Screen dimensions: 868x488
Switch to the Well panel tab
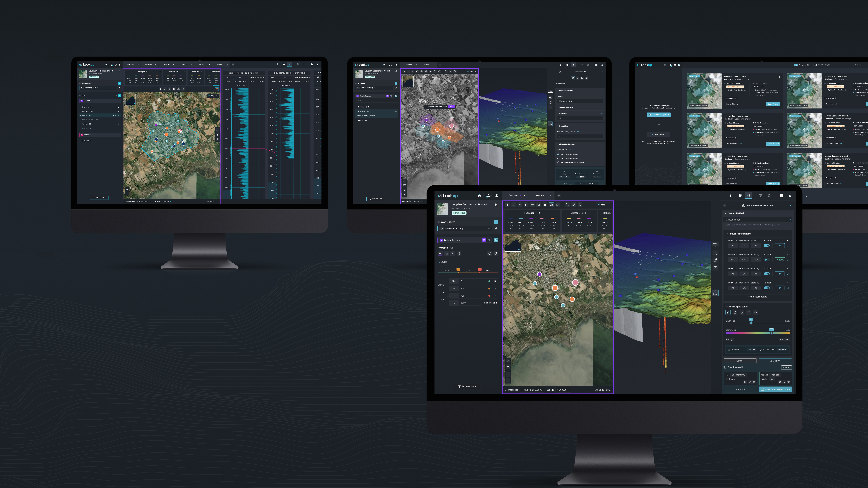click(x=148, y=65)
